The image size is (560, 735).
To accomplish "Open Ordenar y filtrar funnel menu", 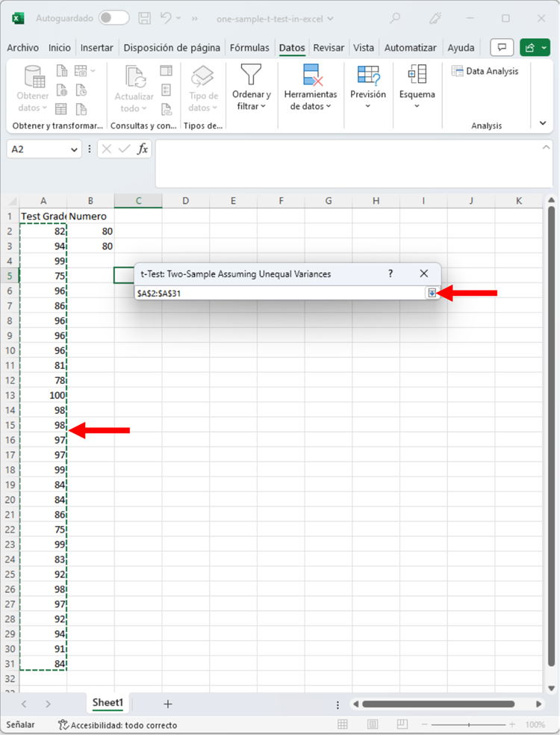I will [251, 88].
